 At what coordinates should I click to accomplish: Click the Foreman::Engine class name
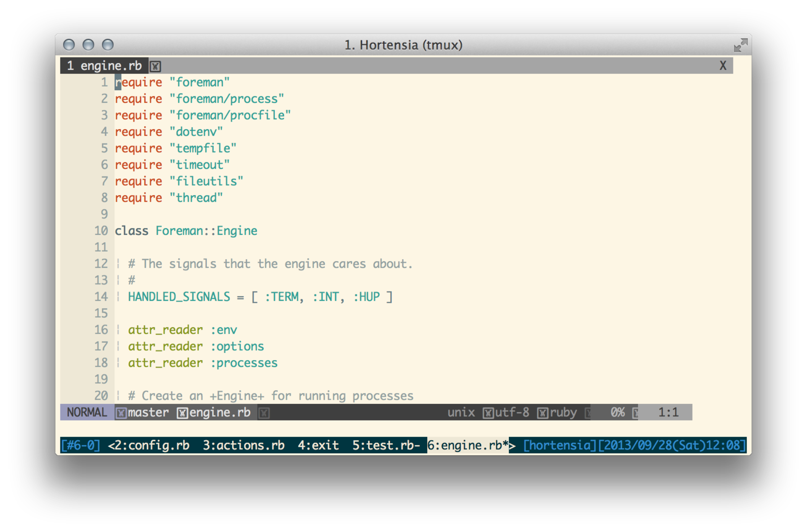206,231
